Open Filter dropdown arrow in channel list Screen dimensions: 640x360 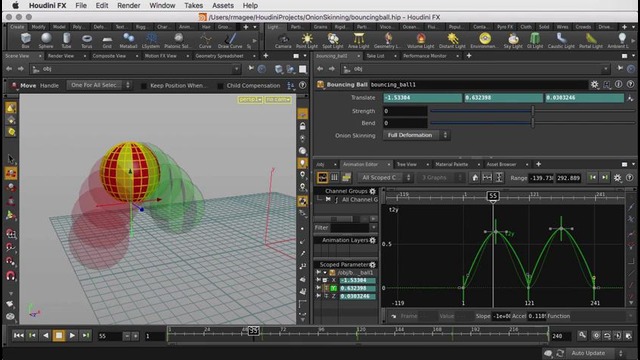click(x=373, y=227)
